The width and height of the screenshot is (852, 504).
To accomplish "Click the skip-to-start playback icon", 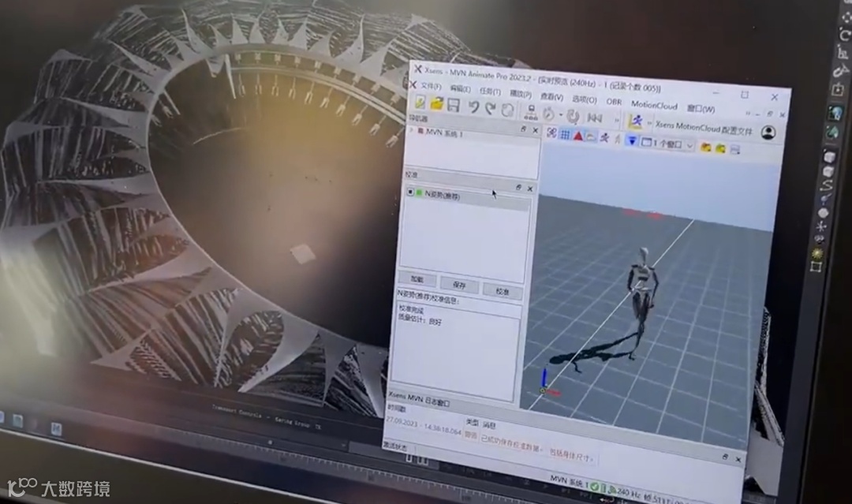I will tap(595, 118).
